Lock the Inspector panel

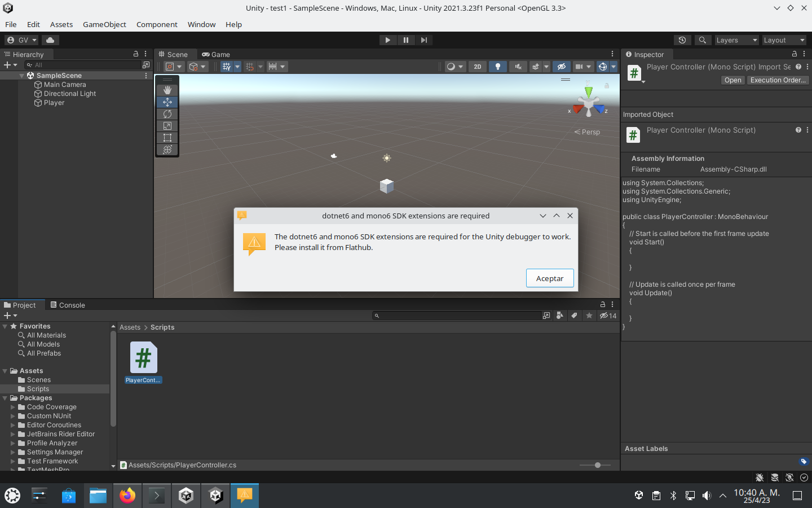point(795,54)
